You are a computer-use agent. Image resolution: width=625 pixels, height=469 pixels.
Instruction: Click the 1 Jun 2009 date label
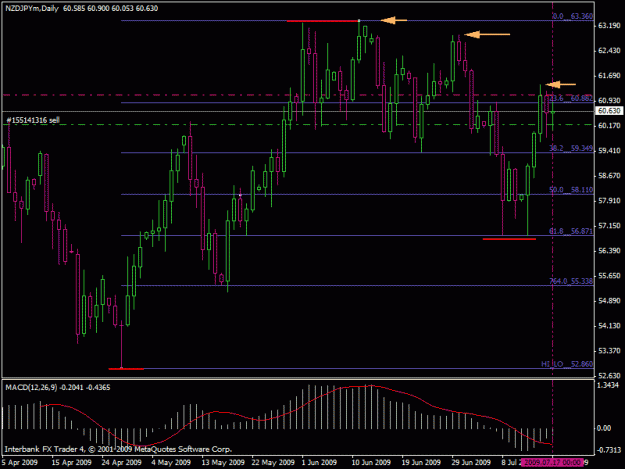(x=319, y=462)
